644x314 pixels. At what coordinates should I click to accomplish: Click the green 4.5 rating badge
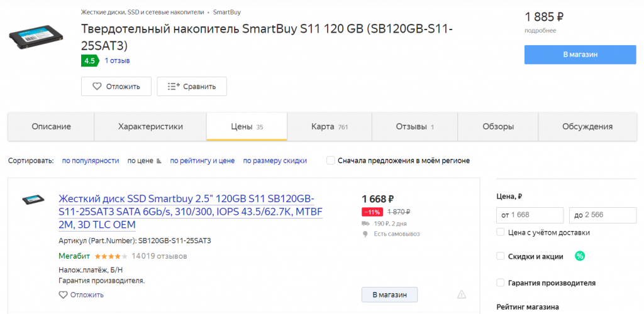pos(89,61)
